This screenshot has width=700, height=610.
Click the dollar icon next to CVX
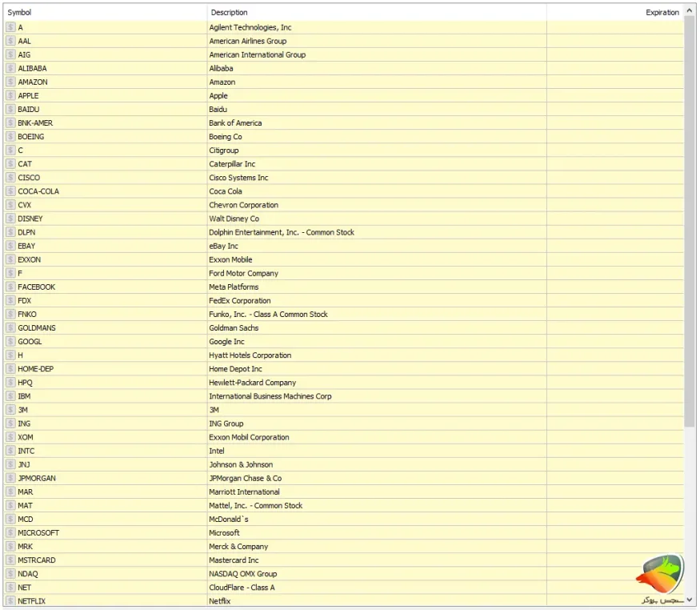pos(10,205)
